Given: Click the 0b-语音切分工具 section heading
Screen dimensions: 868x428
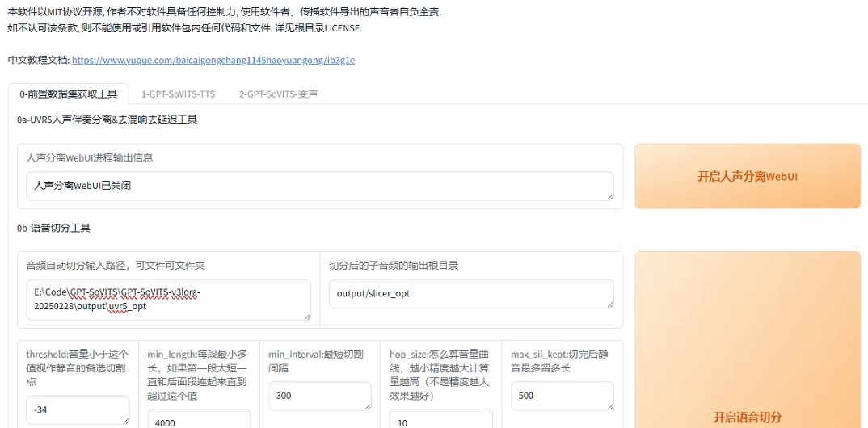Looking at the screenshot, I should 53,227.
